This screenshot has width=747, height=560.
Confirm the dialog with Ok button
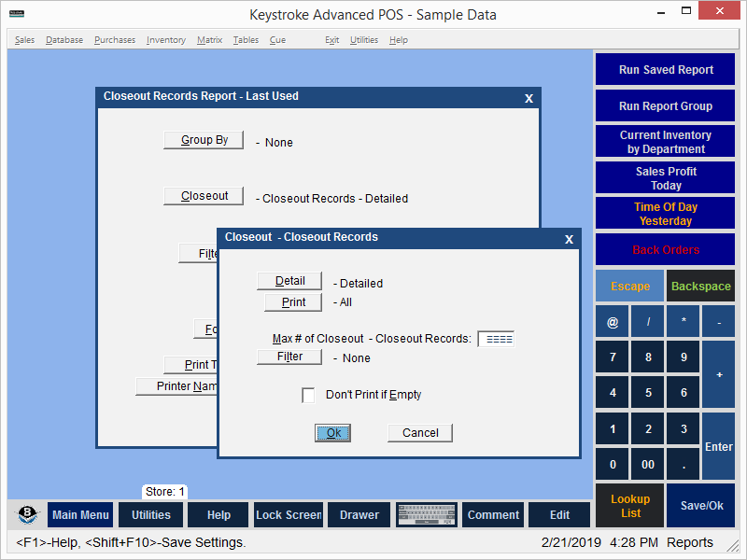(333, 433)
